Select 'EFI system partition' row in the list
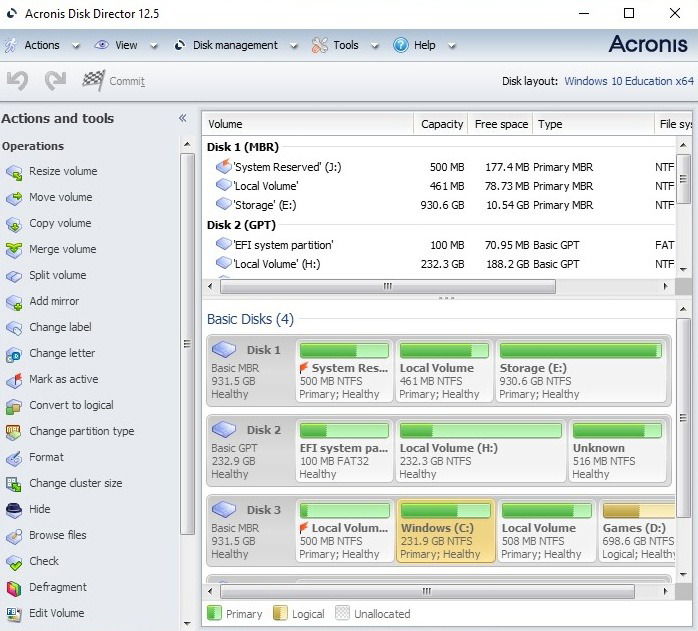 [x=441, y=245]
